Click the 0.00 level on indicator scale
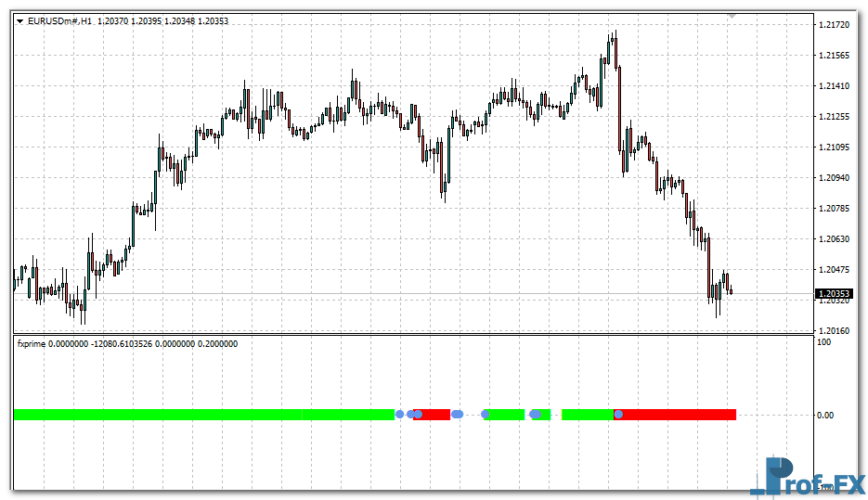 pyautogui.click(x=824, y=415)
